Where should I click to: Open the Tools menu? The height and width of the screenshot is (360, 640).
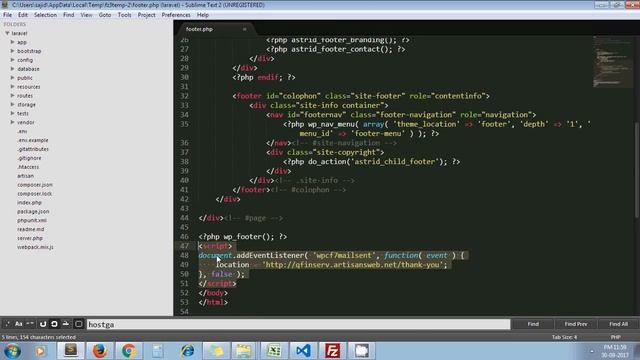pyautogui.click(x=124, y=15)
